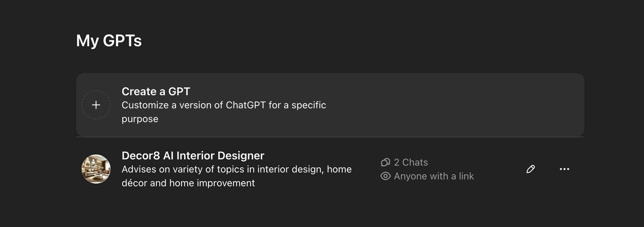Click the Customize a version of ChatGPT description
This screenshot has height=227, width=644.
pyautogui.click(x=224, y=112)
